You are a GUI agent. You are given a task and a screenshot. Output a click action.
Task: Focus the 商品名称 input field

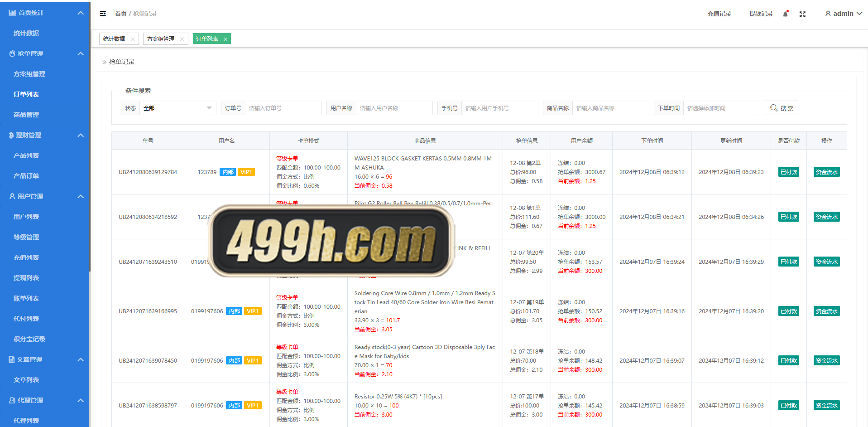click(610, 108)
